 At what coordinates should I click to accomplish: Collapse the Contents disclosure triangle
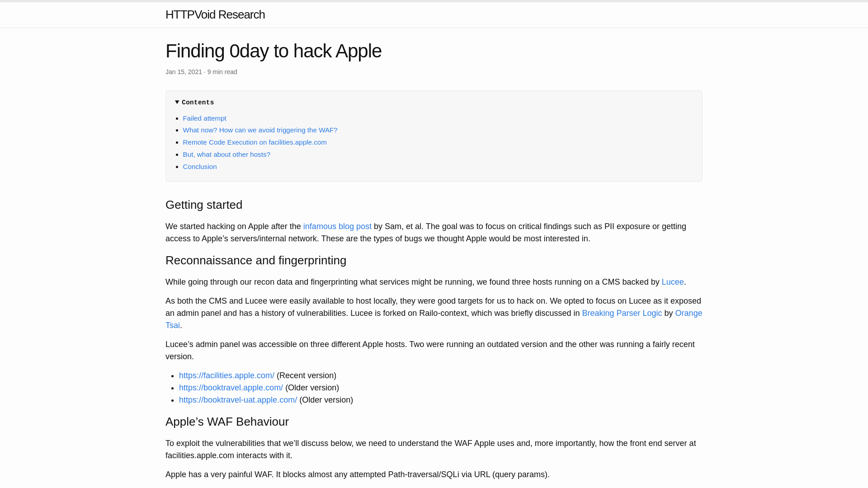(x=177, y=103)
